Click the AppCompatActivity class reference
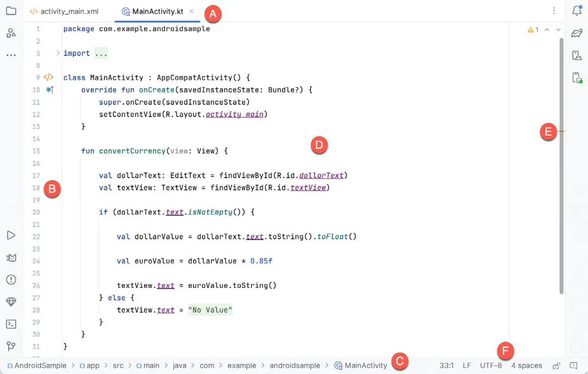 [x=195, y=78]
